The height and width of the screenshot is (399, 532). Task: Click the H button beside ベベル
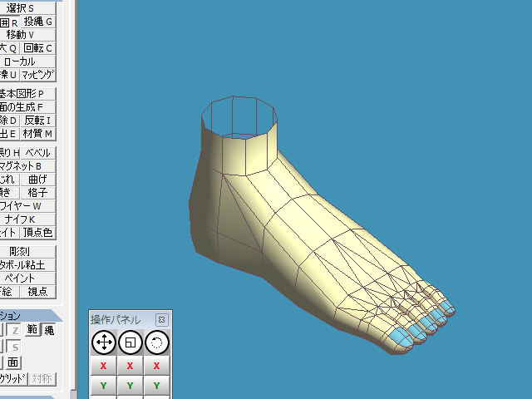[x=9, y=153]
